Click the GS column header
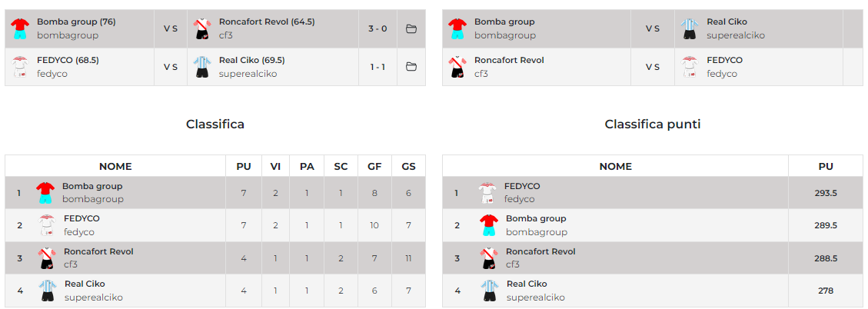Image resolution: width=868 pixels, height=309 pixels. click(x=408, y=166)
